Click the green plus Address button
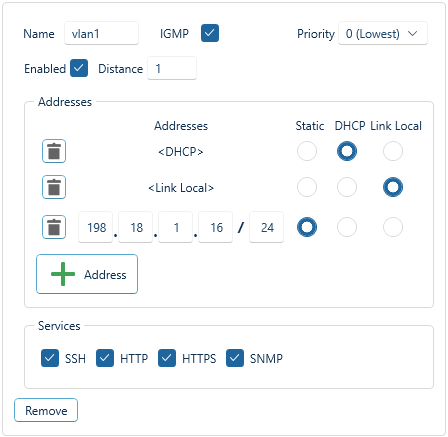 tap(87, 274)
